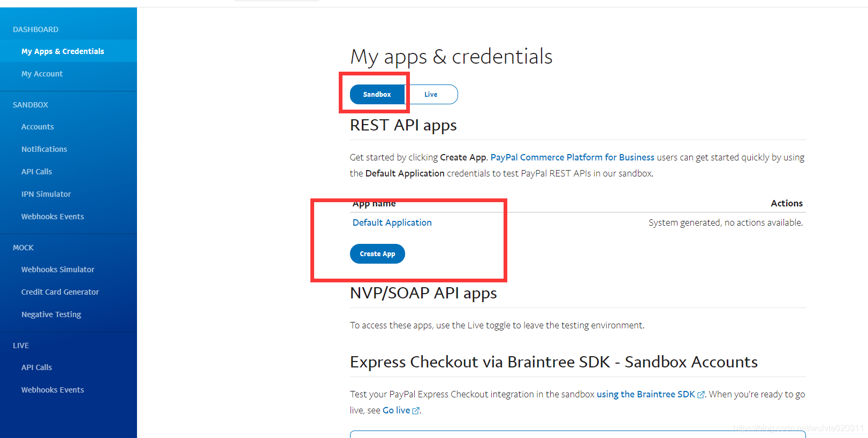
Task: Click the DASHBOARD sidebar heading
Action: (36, 29)
